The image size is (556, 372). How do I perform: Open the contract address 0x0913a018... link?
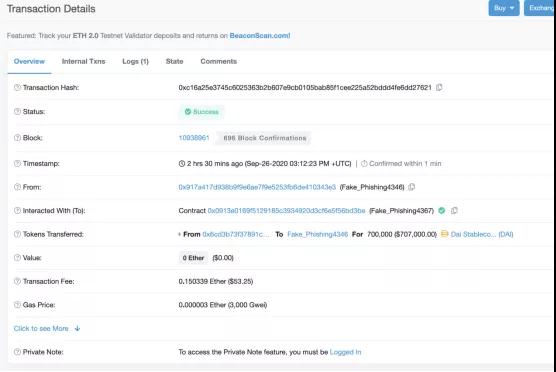pyautogui.click(x=286, y=211)
